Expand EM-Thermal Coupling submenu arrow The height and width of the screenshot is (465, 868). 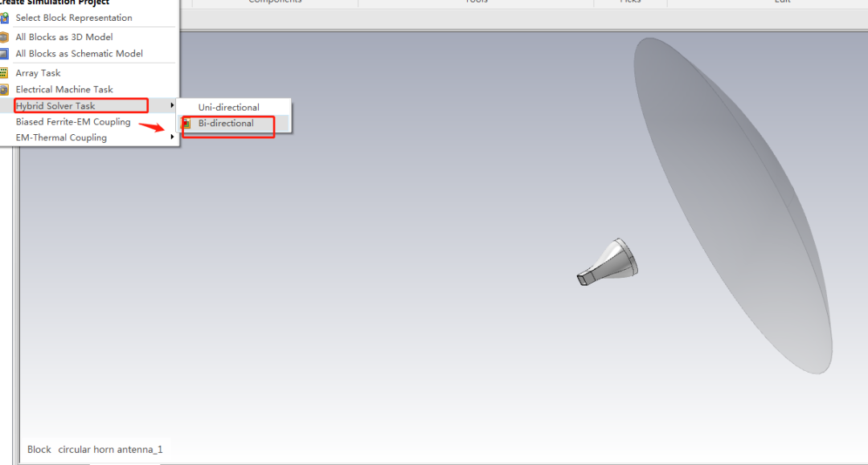(x=172, y=137)
